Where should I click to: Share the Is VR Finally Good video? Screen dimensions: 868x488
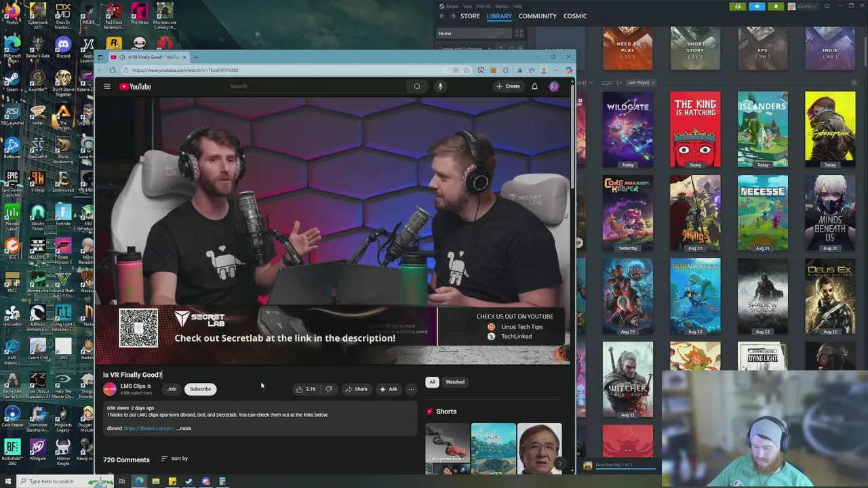(356, 389)
